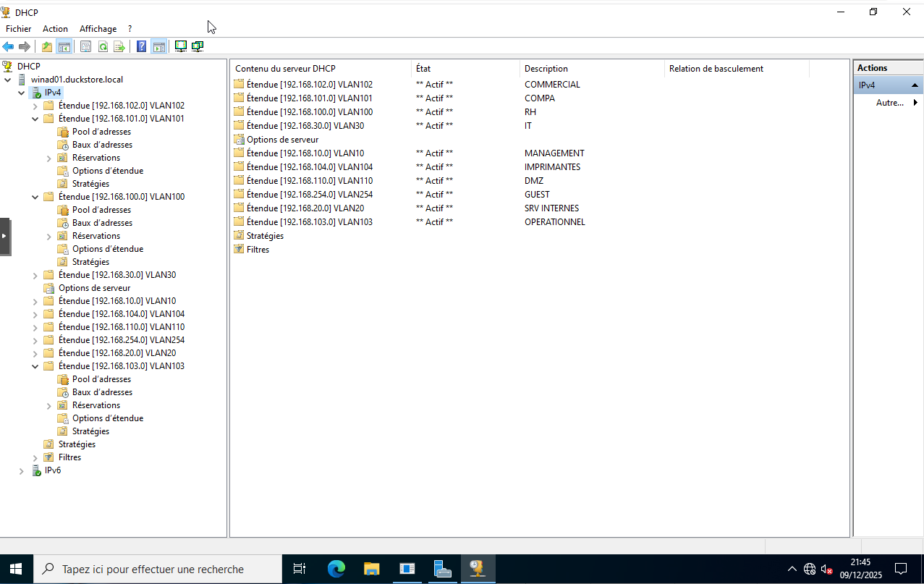Screen dimensions: 924x584
Task: Hide the left panel using the collapse toggle
Action: (x=6, y=235)
